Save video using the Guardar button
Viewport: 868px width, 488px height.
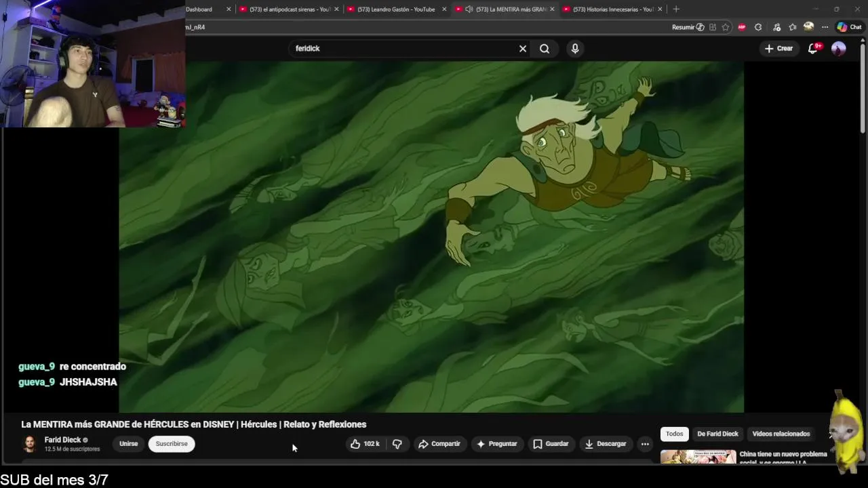(551, 444)
